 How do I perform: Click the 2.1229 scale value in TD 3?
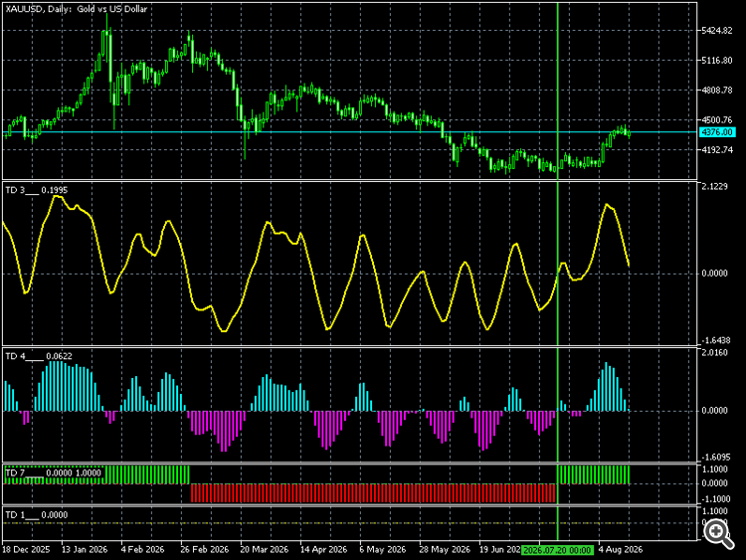[714, 186]
